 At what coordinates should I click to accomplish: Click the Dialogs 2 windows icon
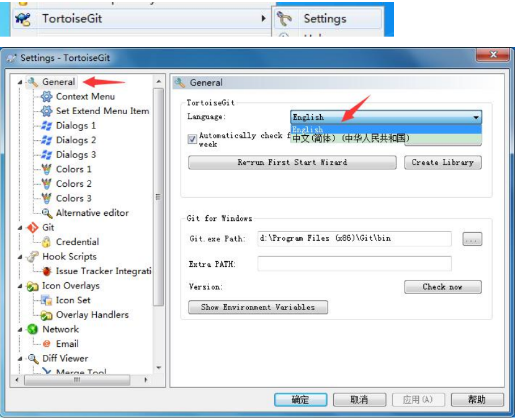[x=47, y=140]
